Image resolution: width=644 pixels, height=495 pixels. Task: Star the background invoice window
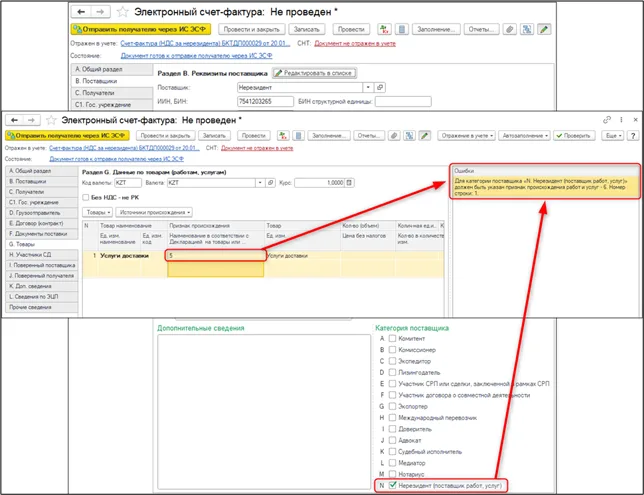(x=122, y=12)
